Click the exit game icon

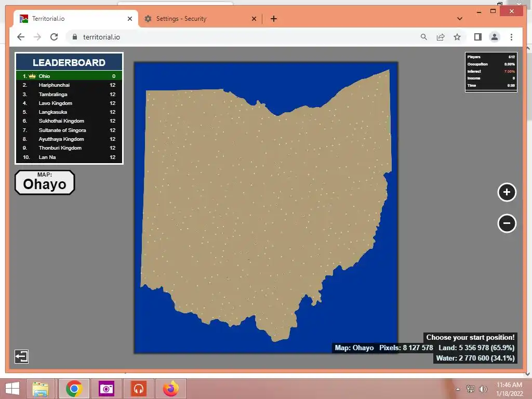click(x=21, y=356)
